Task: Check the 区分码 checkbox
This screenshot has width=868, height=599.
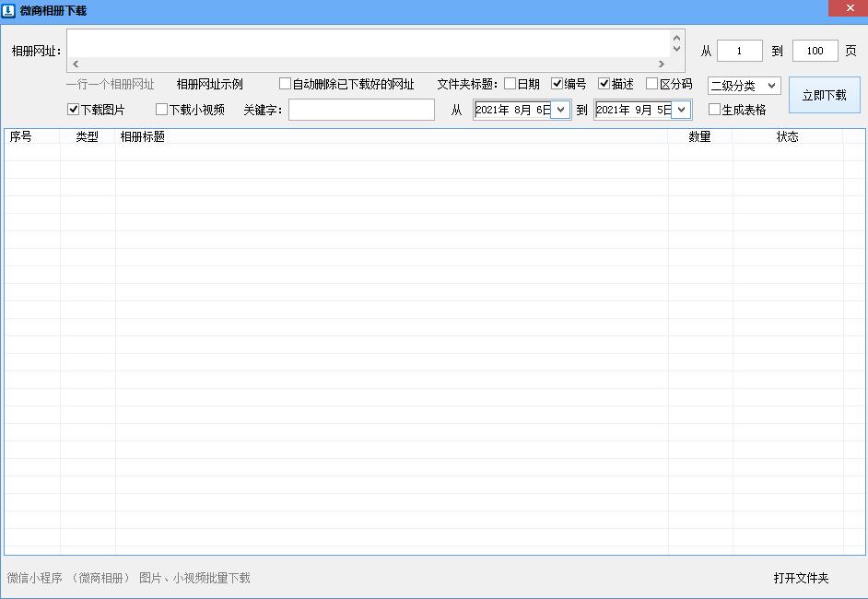Action: [x=651, y=83]
